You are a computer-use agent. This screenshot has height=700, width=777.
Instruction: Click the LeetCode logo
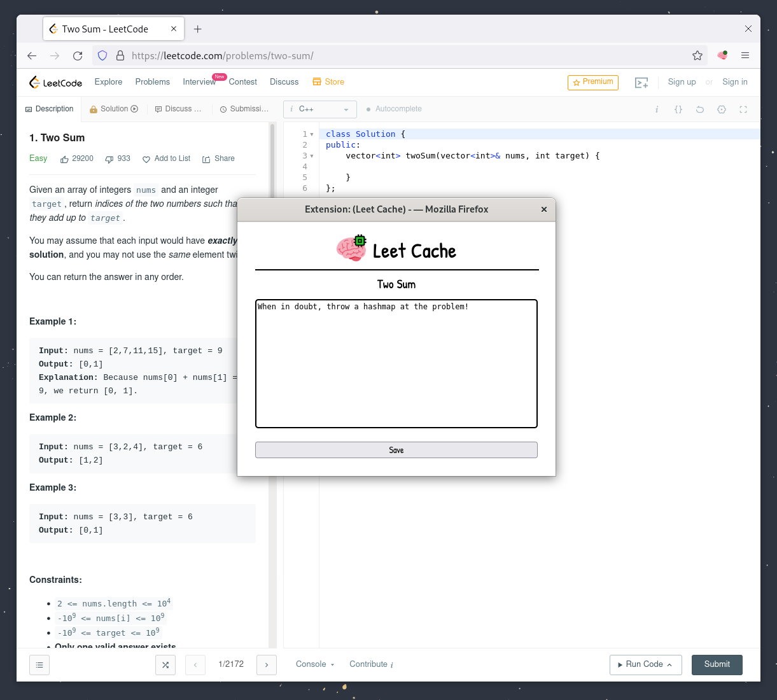56,82
